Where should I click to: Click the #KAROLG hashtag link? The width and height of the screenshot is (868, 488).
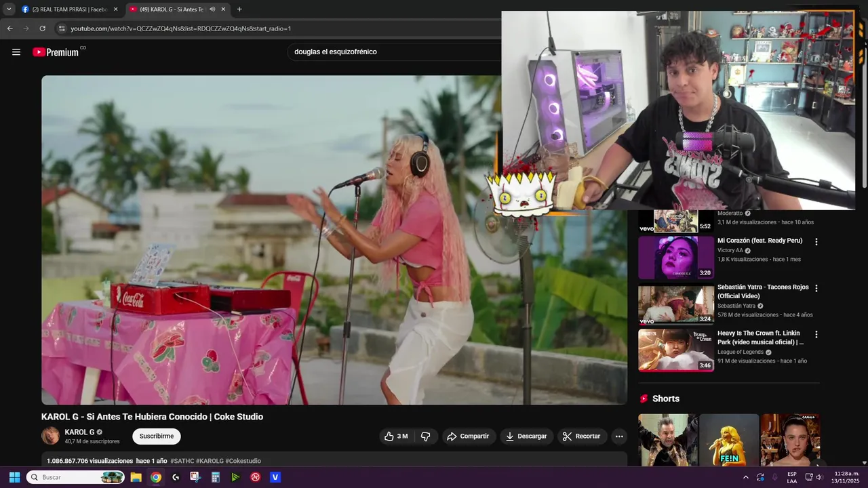[210, 461]
